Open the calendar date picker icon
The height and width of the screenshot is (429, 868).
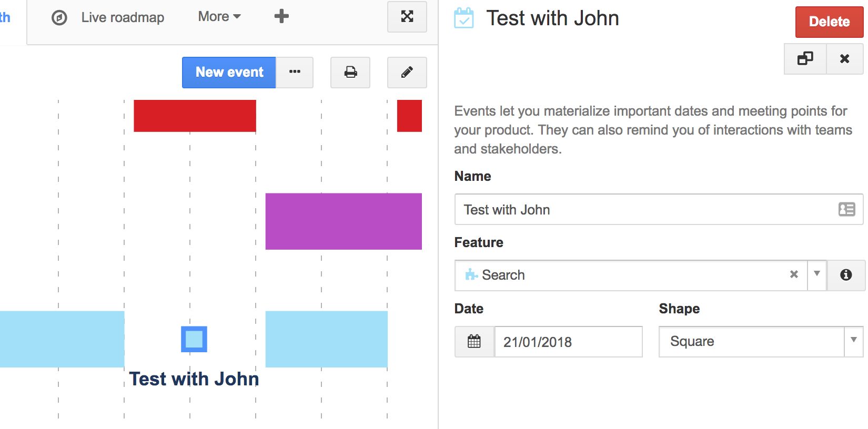point(474,342)
